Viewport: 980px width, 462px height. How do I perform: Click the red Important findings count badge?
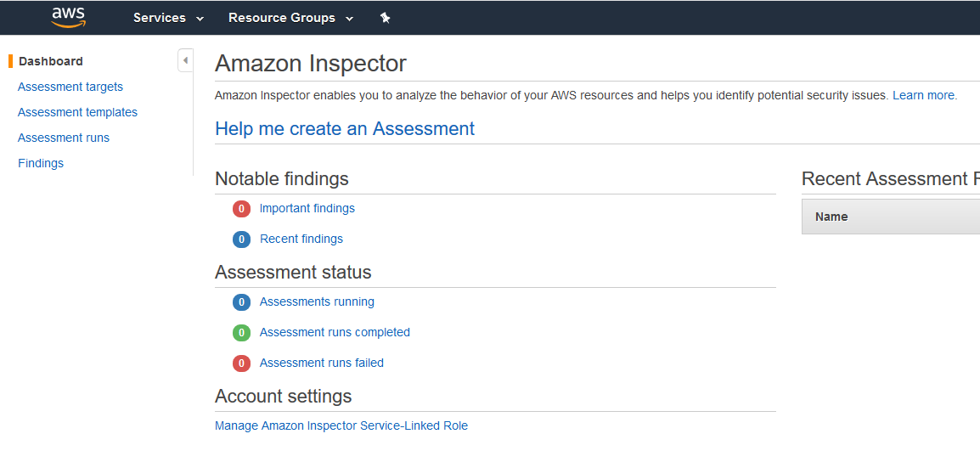(241, 209)
